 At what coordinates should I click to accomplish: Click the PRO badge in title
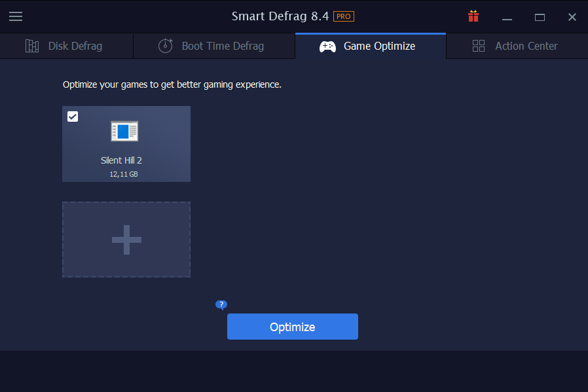[344, 16]
